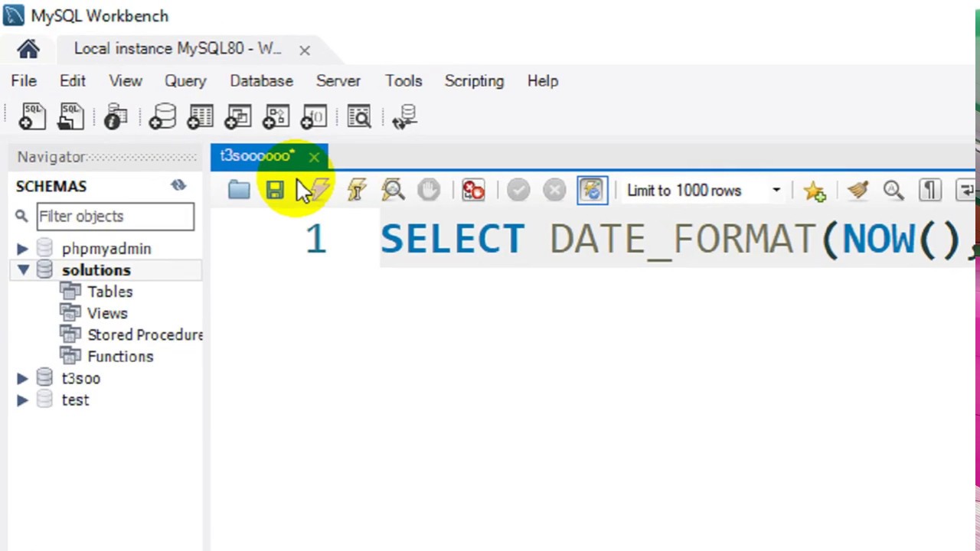Stop the running query
Image resolution: width=980 pixels, height=551 pixels.
point(429,190)
